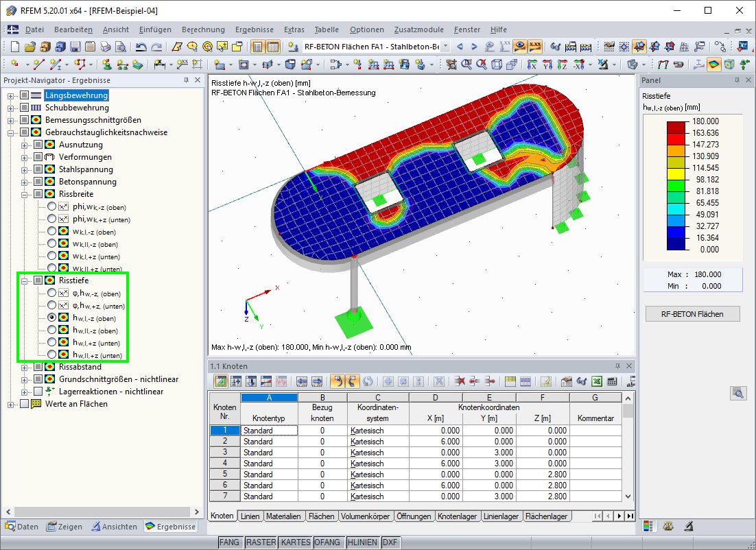Screen dimensions: 756x550
Task: Toggle OFANG in status bar
Action: (x=327, y=542)
